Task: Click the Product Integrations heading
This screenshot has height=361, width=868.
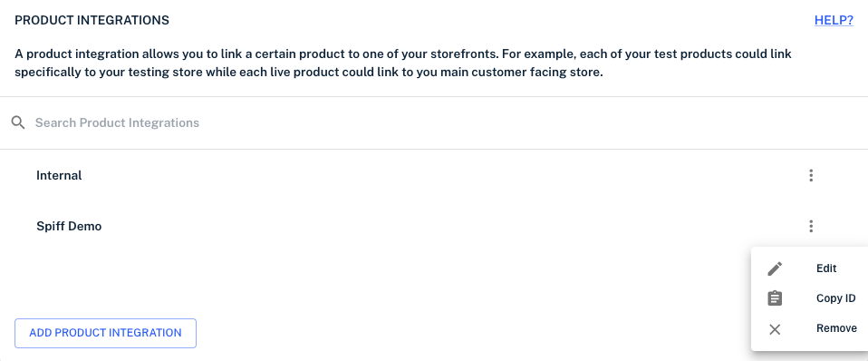Action: (92, 21)
